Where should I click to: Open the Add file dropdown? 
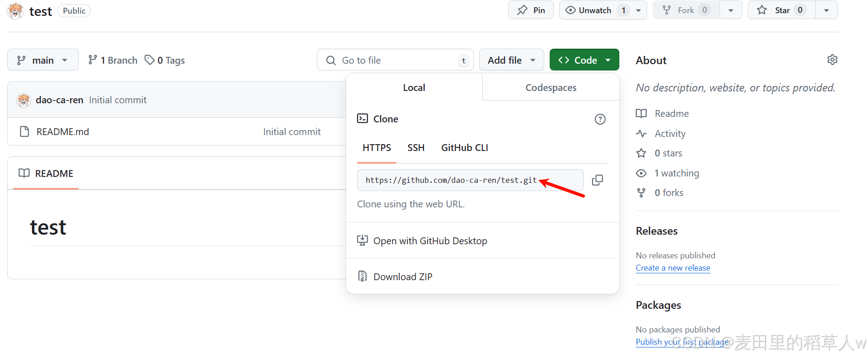click(511, 60)
